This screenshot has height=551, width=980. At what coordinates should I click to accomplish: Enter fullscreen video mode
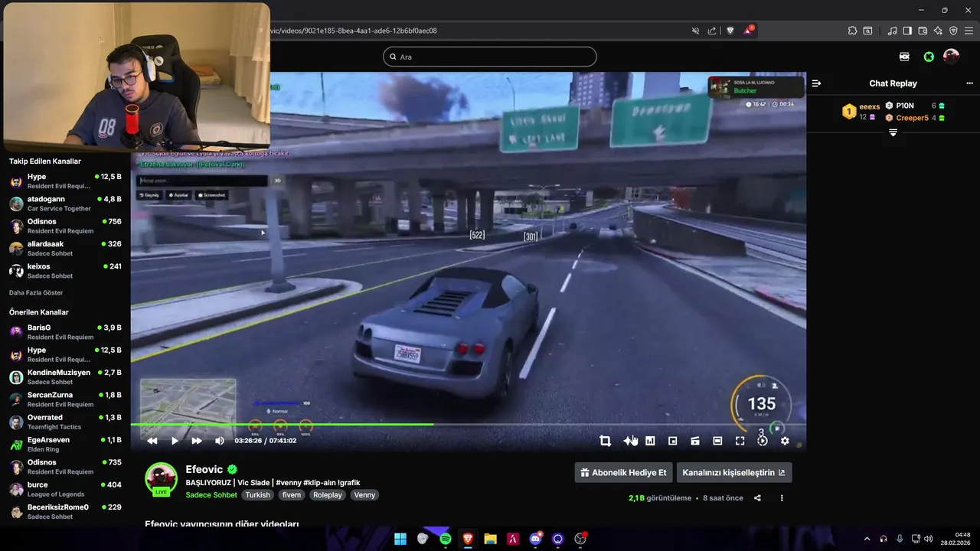(740, 441)
